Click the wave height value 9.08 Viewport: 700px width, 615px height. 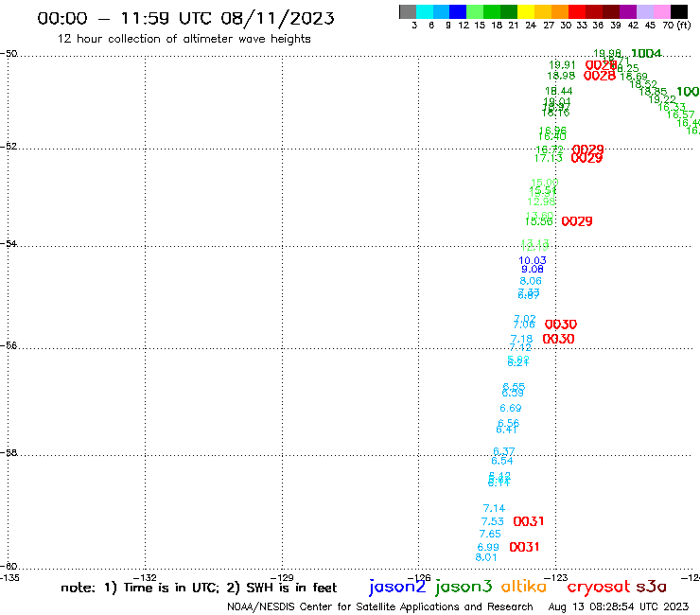pos(533,269)
